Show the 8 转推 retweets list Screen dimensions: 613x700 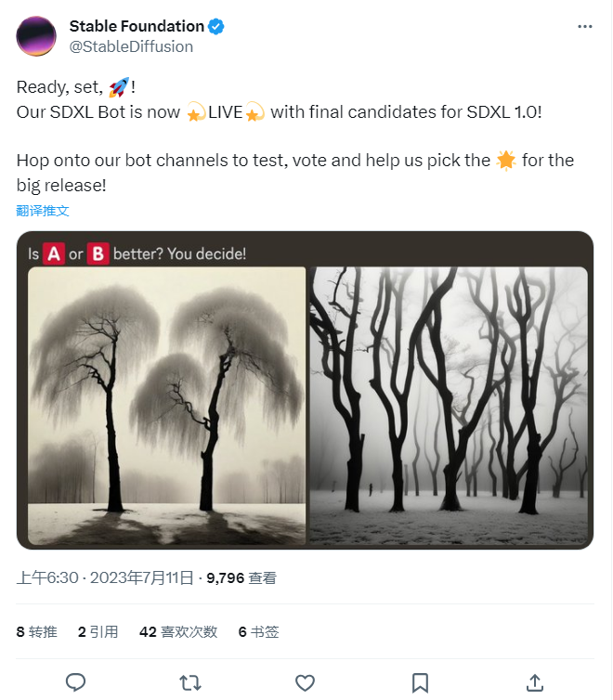(x=37, y=631)
